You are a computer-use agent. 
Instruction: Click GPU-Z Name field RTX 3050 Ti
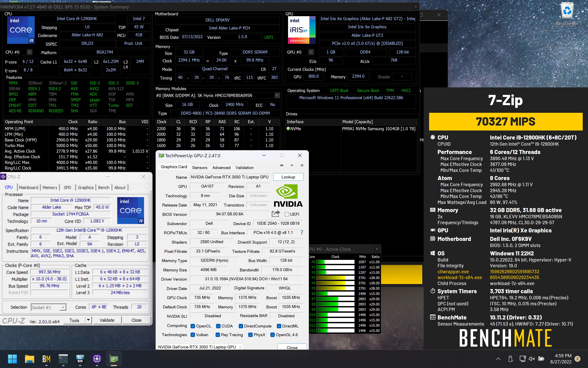[230, 177]
